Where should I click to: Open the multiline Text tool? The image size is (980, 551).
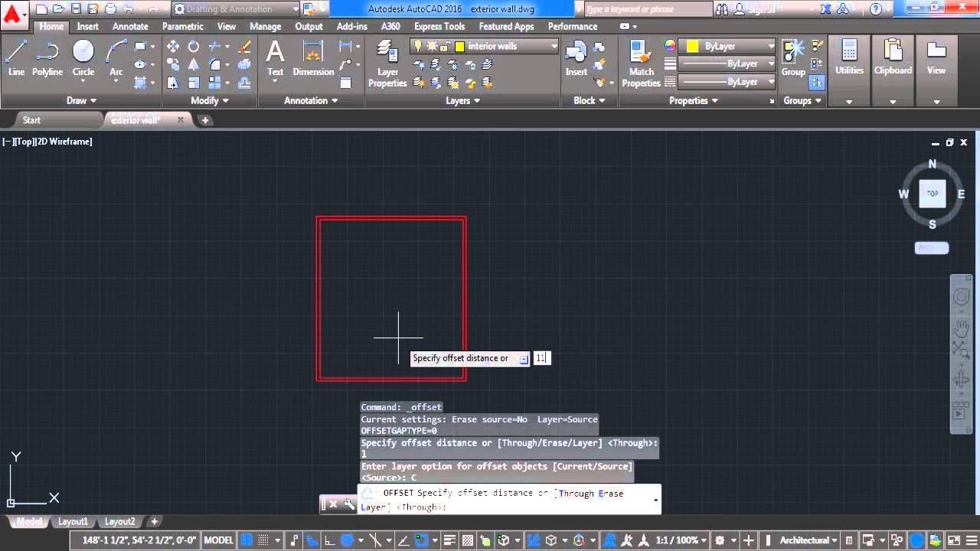pyautogui.click(x=275, y=58)
